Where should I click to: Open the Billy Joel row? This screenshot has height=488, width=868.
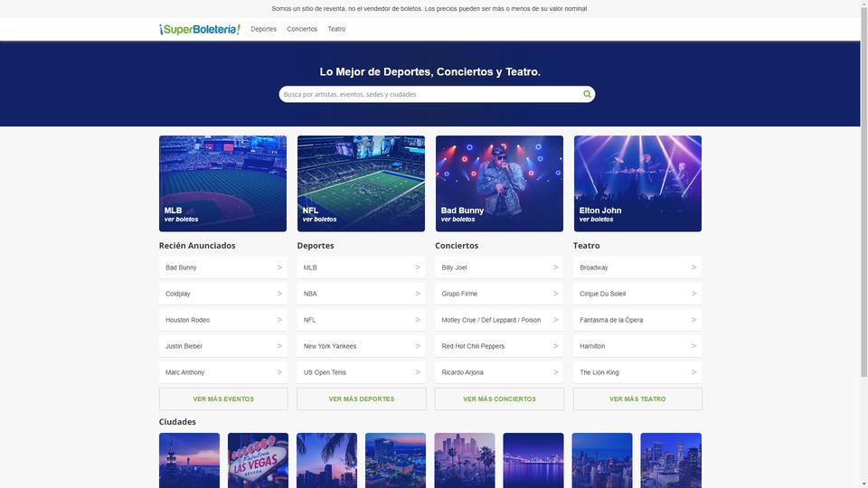(499, 267)
